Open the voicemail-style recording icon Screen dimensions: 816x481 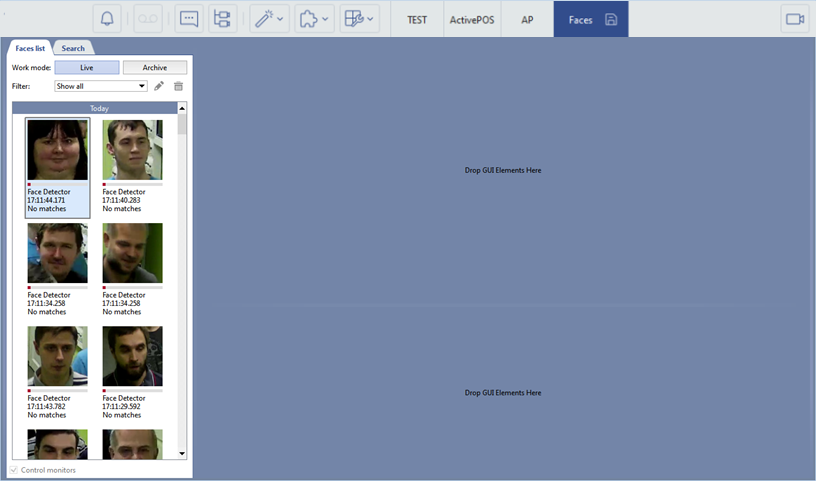[148, 19]
